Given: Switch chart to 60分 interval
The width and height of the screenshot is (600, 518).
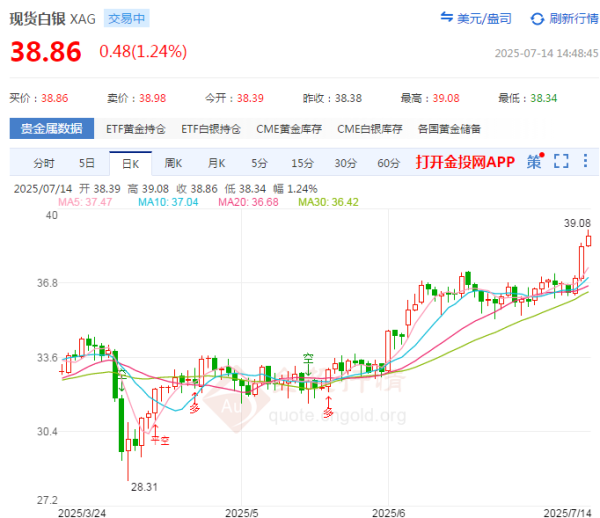Looking at the screenshot, I should pyautogui.click(x=388, y=163).
